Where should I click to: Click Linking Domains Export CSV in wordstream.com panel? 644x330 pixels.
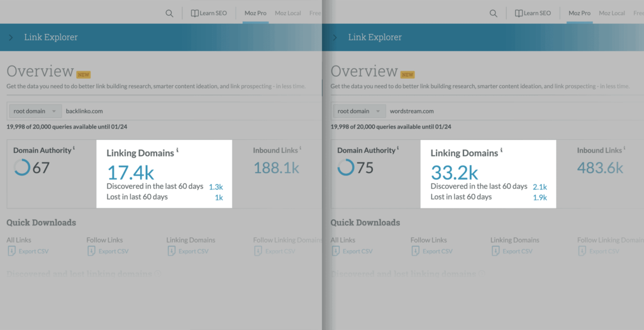[x=510, y=251]
